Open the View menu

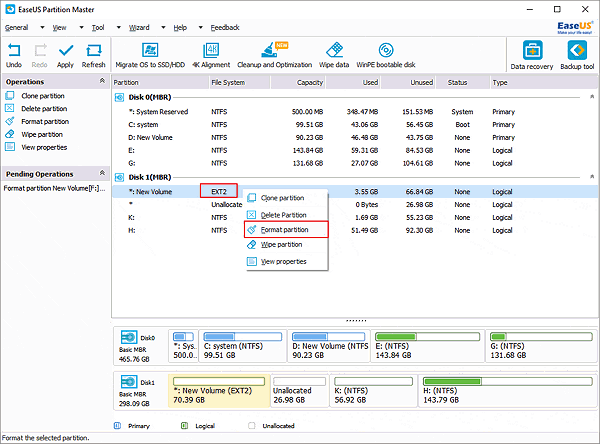(x=59, y=28)
